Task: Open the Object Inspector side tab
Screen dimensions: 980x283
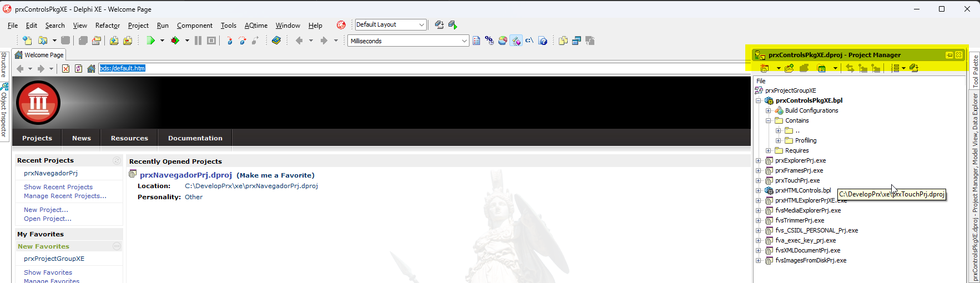Action: 4,111
